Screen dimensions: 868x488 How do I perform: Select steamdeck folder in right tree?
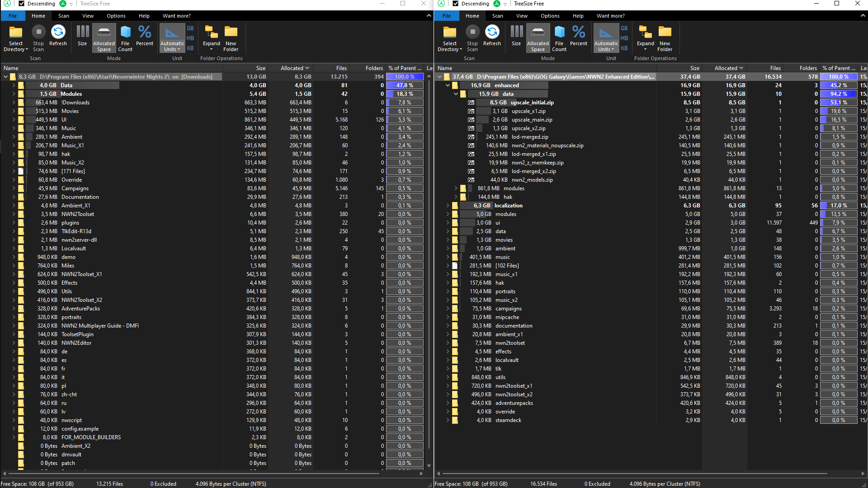[x=508, y=420]
